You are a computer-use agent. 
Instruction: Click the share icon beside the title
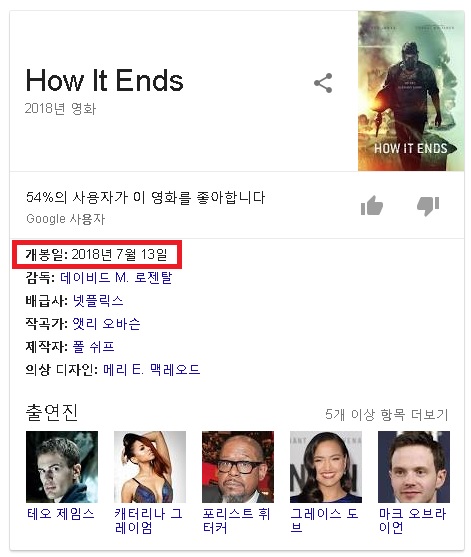pos(323,83)
